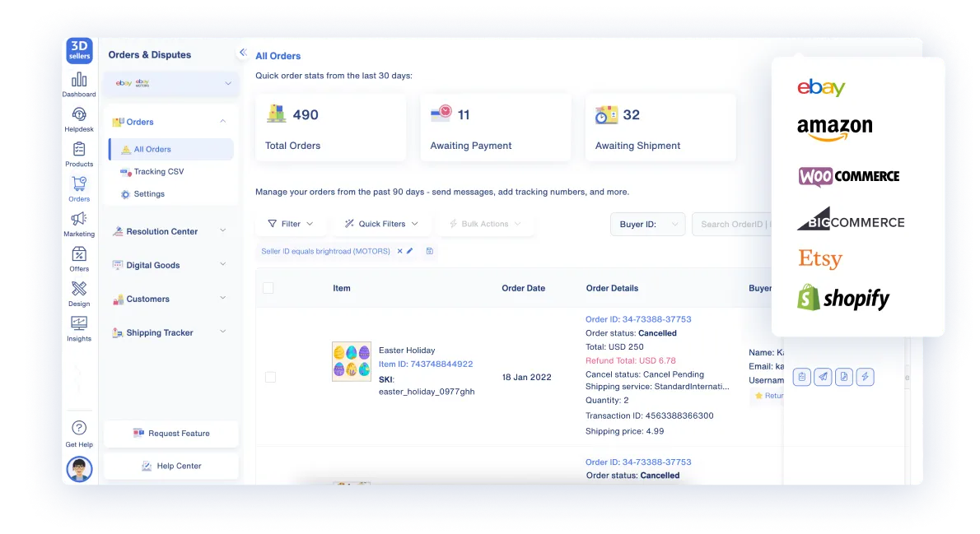Click the Refund Total: USD 6.78 text
Screen dimensions: 980x534
pos(631,360)
